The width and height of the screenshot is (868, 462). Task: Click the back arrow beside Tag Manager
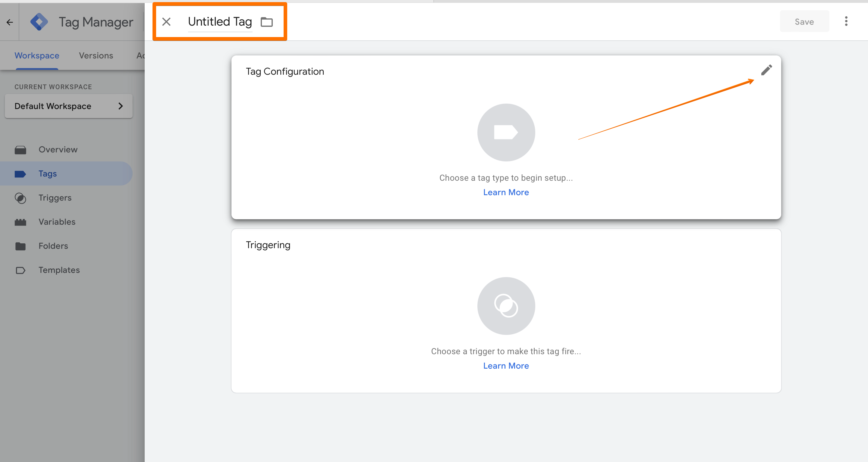pos(9,22)
